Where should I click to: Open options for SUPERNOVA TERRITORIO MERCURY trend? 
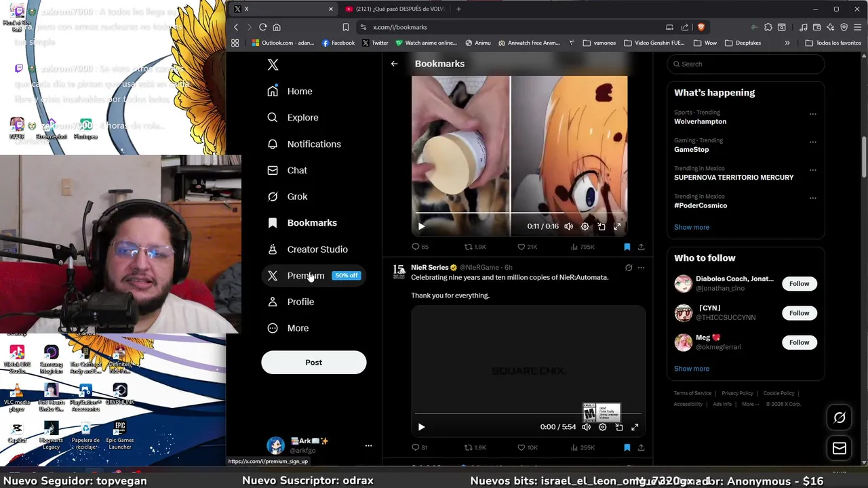pos(812,170)
